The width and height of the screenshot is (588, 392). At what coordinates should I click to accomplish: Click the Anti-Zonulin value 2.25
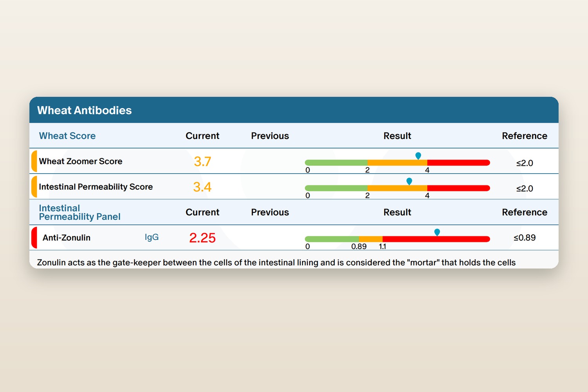click(x=202, y=238)
